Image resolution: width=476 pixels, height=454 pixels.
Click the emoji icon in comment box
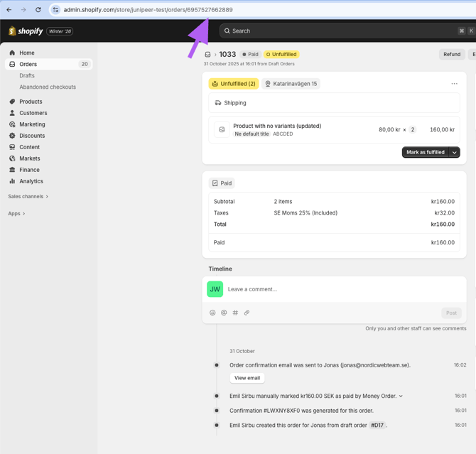[x=212, y=313]
